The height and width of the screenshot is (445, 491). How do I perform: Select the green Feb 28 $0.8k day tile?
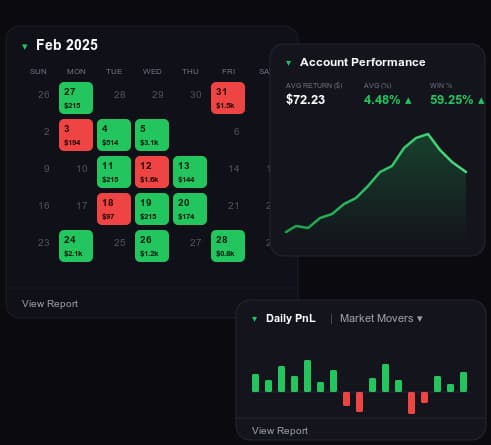point(228,246)
